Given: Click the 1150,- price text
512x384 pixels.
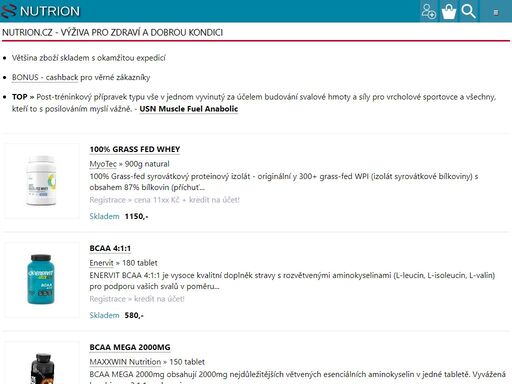Looking at the screenshot, I should (136, 216).
